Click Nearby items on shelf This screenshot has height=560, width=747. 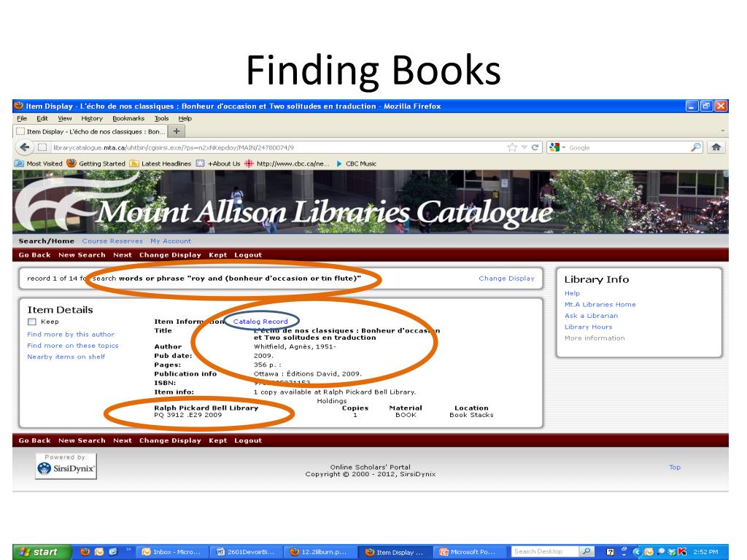point(66,357)
